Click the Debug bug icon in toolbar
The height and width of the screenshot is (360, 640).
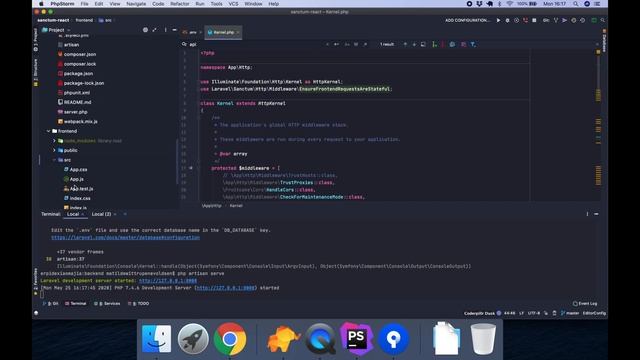pyautogui.click(x=507, y=20)
